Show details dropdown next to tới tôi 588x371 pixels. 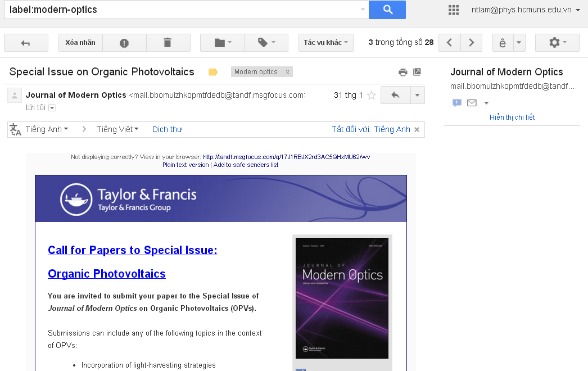click(x=52, y=108)
